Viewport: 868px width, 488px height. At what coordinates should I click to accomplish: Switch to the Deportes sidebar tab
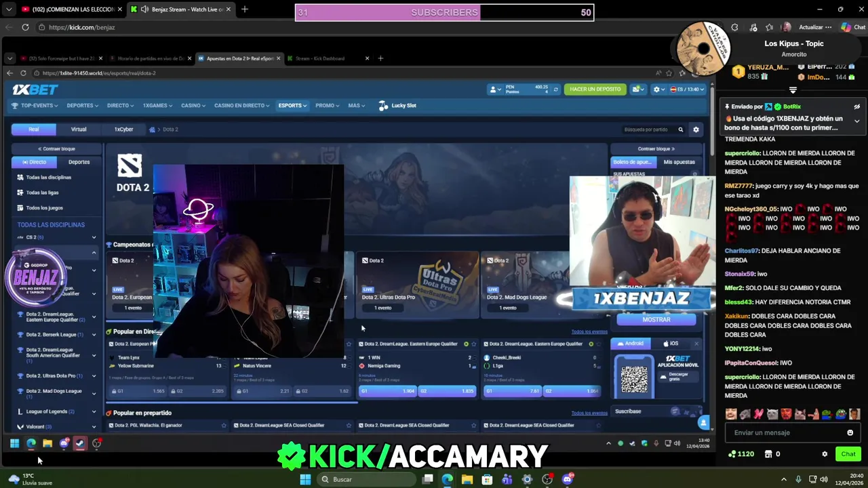79,162
